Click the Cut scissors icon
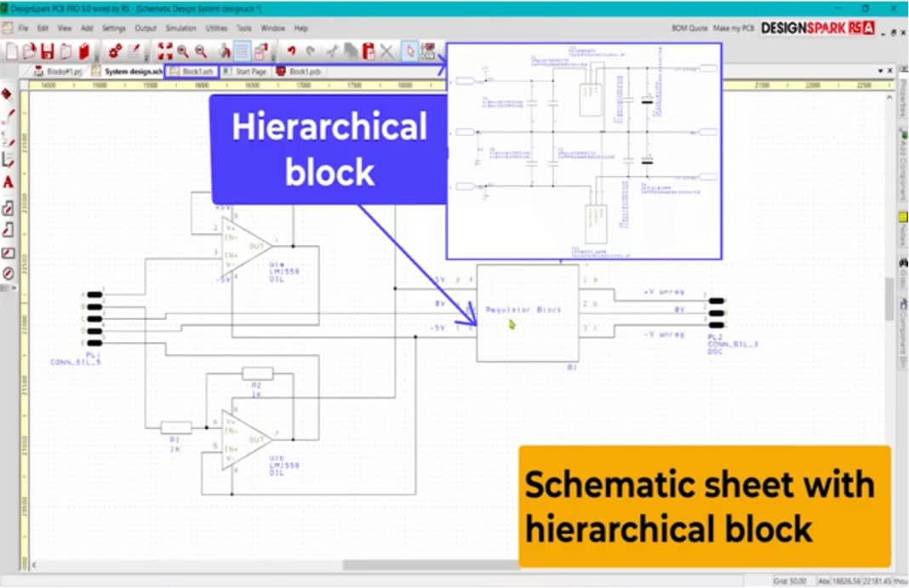This screenshot has height=588, width=909. 332,52
